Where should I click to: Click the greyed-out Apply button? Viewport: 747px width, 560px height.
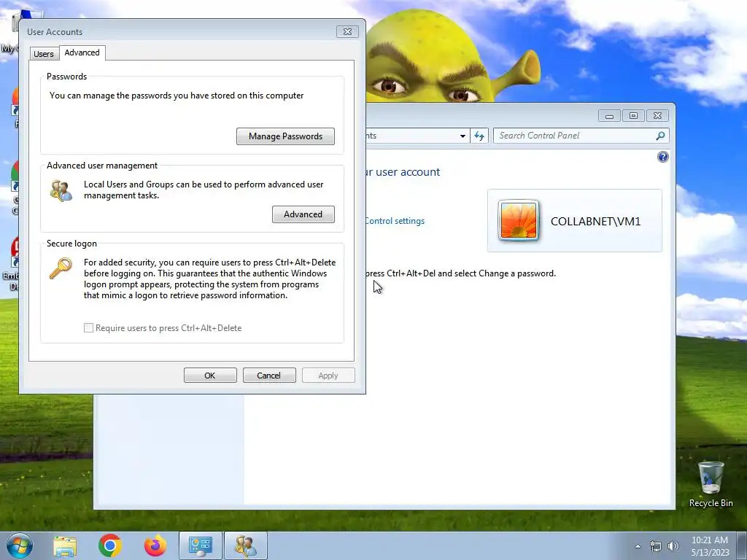(x=328, y=376)
